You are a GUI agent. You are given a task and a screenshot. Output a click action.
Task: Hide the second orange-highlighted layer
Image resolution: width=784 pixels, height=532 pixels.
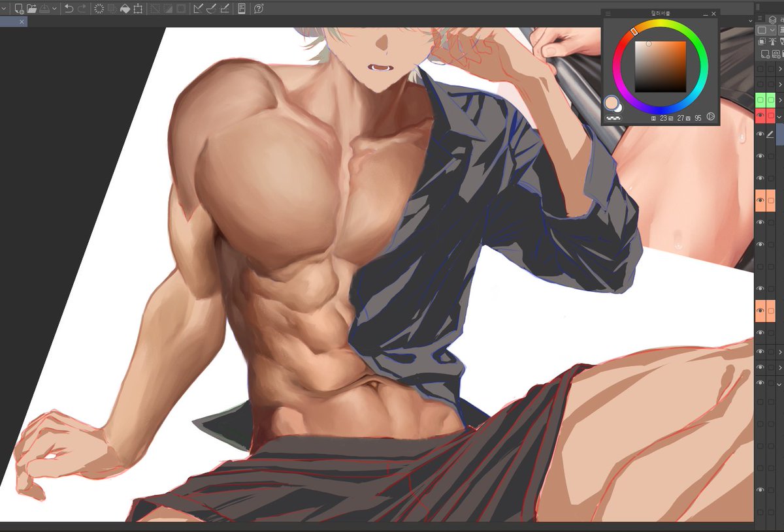(x=760, y=311)
